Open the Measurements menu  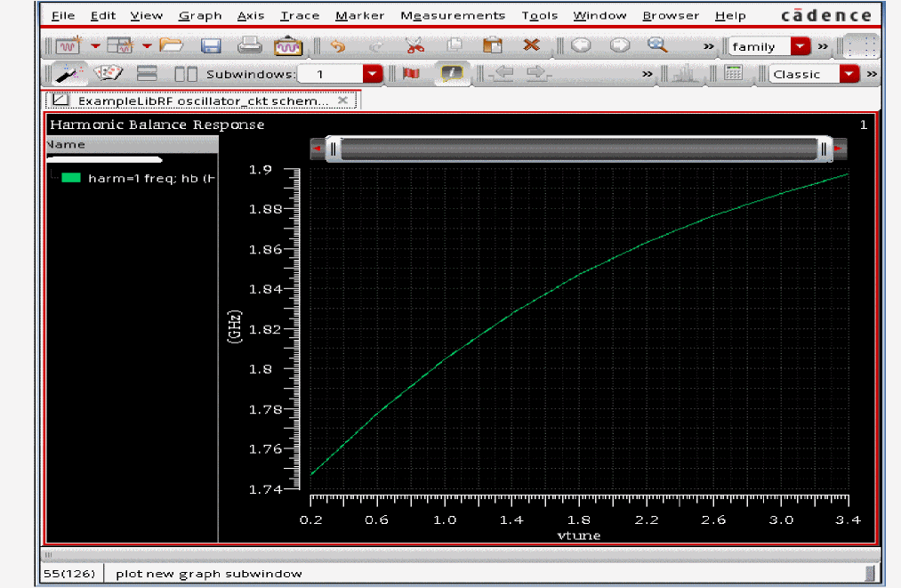pyautogui.click(x=452, y=15)
